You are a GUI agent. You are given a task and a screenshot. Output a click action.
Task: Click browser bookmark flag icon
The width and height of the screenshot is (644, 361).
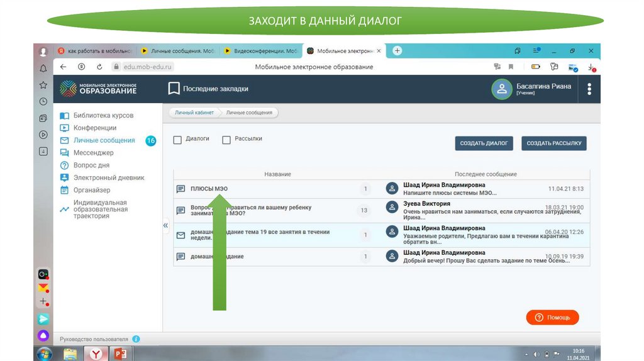(511, 67)
